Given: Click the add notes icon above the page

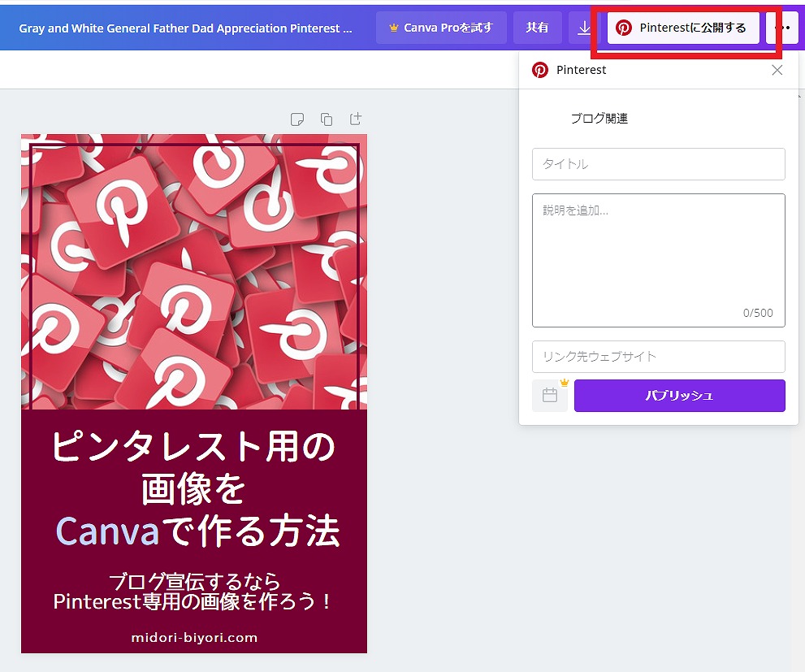Looking at the screenshot, I should point(297,119).
